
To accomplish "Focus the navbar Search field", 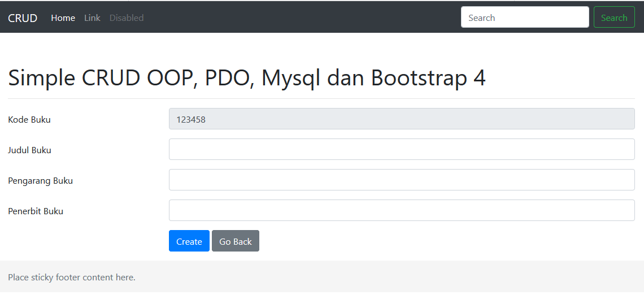I will pos(525,18).
